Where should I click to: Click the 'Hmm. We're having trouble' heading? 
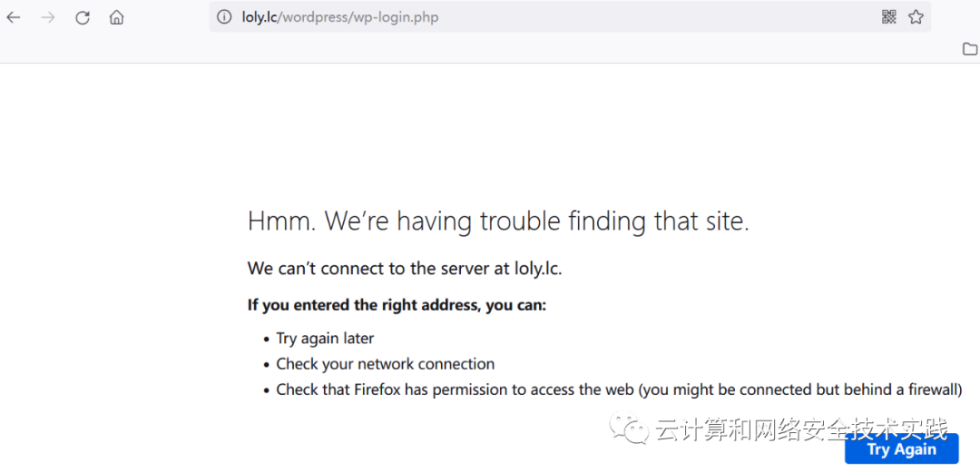[x=498, y=222]
